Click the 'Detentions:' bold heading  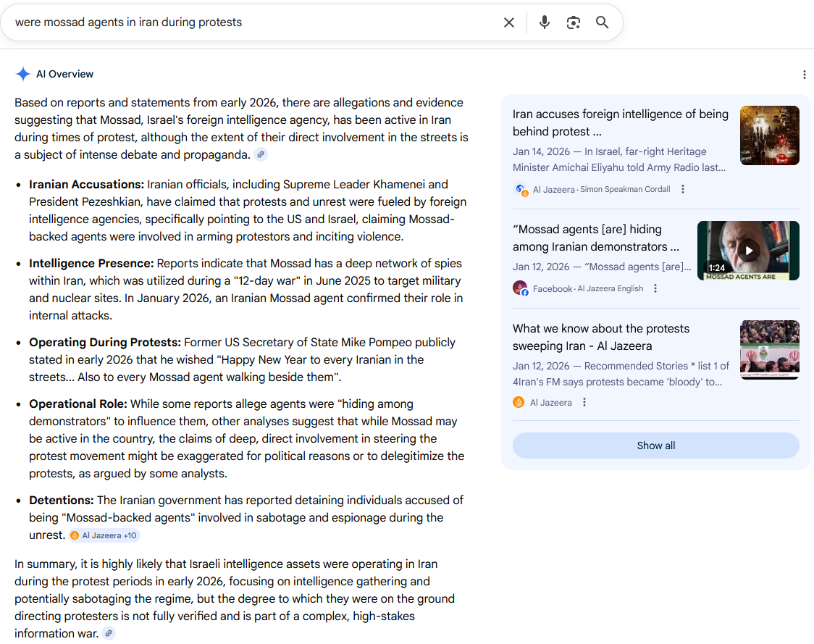click(x=62, y=500)
